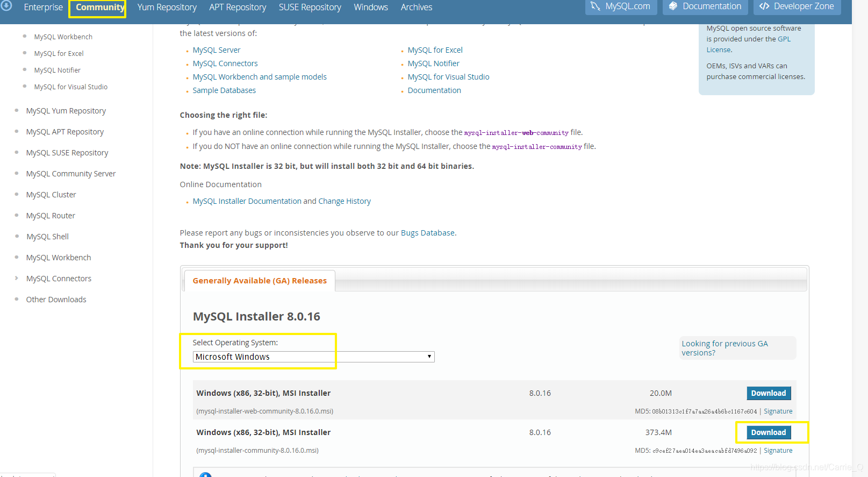Screen dimensions: 868x477
Task: Open the Bugs Database link
Action: click(x=428, y=233)
